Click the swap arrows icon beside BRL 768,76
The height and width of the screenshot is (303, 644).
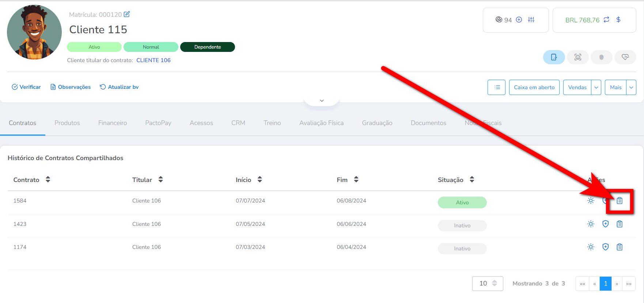click(606, 20)
